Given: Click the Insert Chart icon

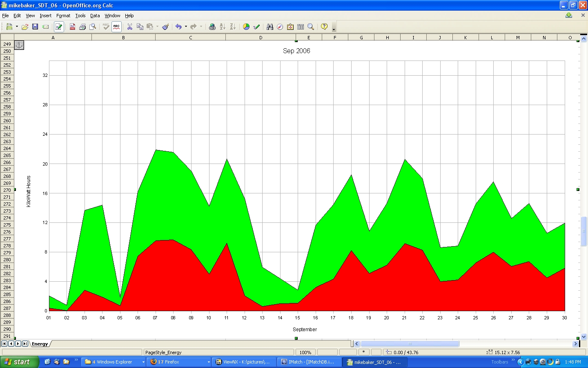Looking at the screenshot, I should coord(246,27).
